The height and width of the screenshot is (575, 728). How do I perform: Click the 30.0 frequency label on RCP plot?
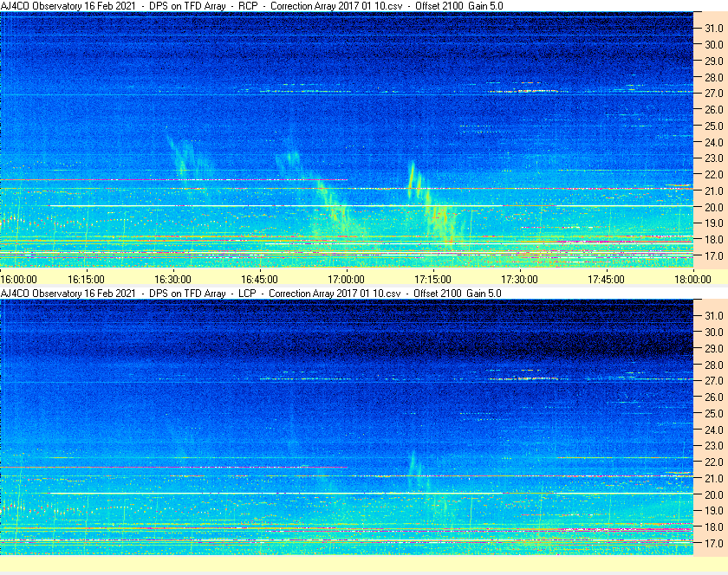point(714,44)
